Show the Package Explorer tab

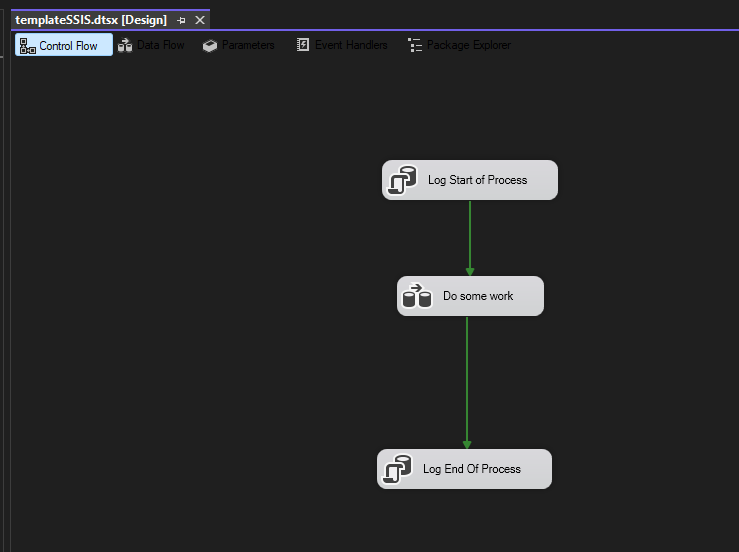coord(468,45)
